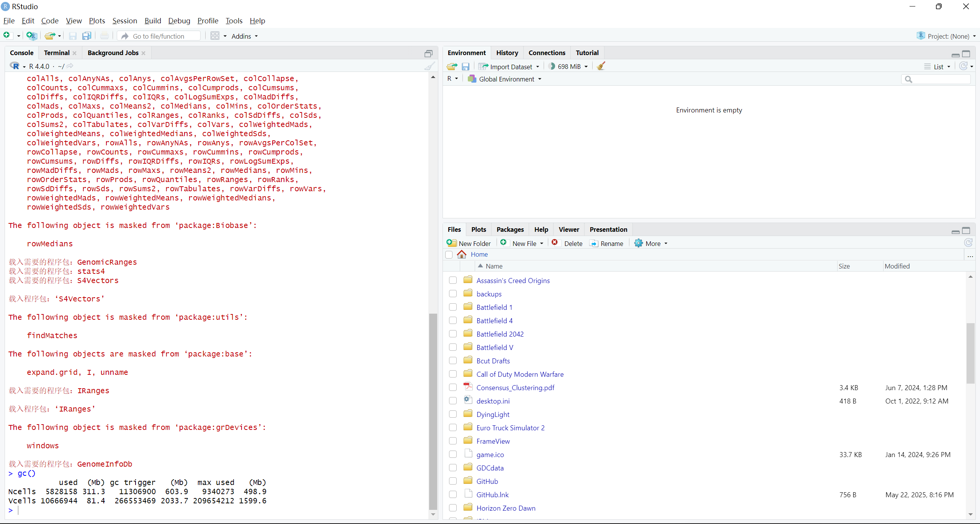
Task: Click the Go to file/function field
Action: coord(159,36)
